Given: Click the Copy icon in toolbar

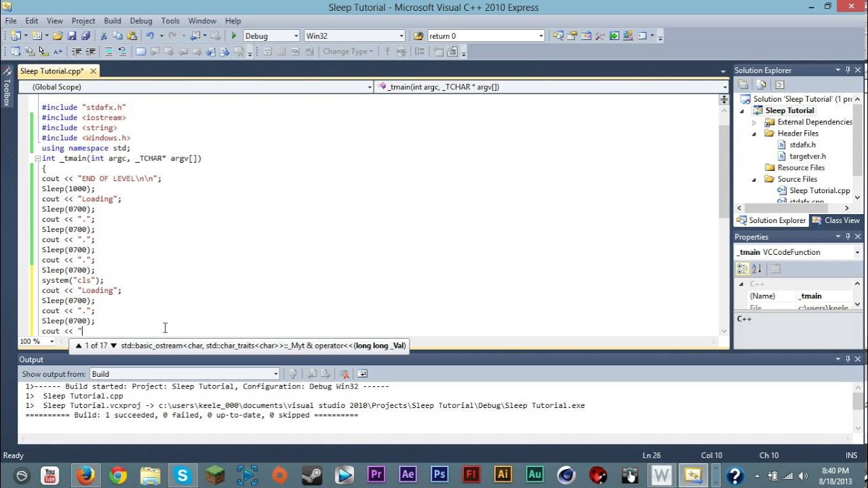Looking at the screenshot, I should [117, 36].
